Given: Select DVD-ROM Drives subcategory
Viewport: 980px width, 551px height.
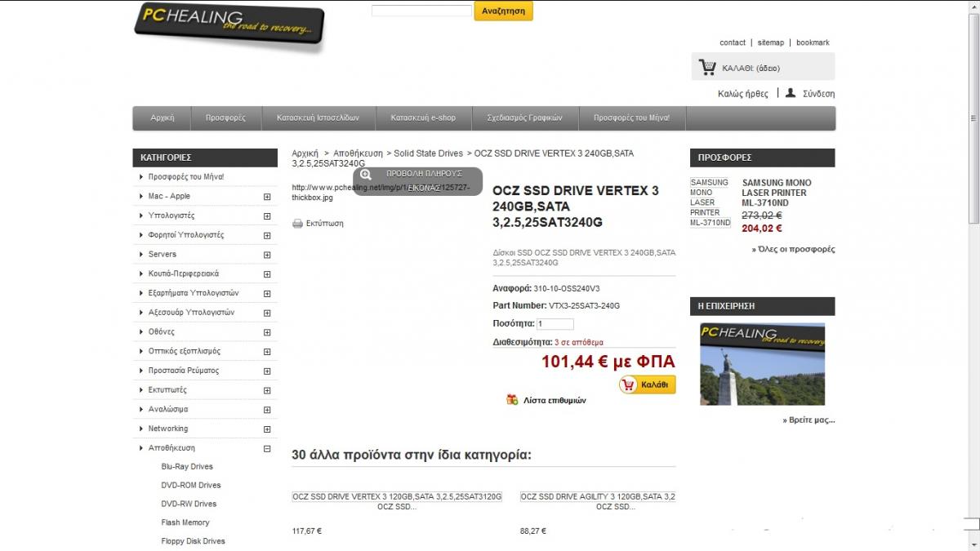Looking at the screenshot, I should tap(191, 486).
